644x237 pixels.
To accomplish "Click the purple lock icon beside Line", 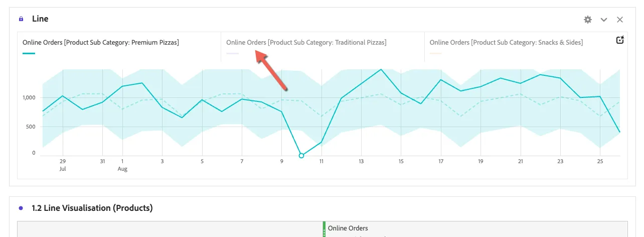I will click(21, 19).
